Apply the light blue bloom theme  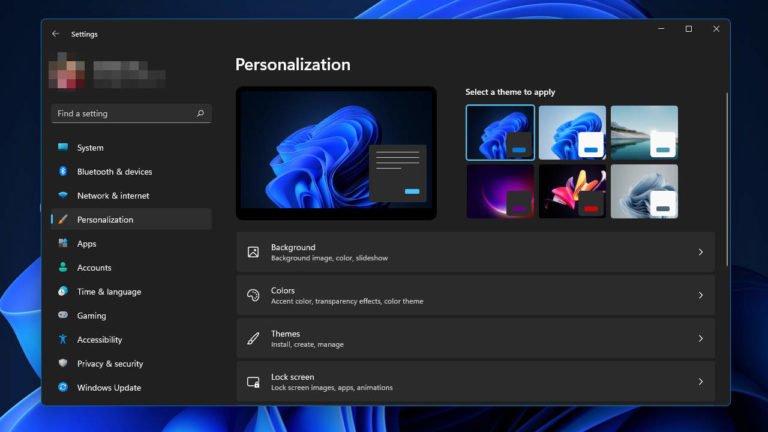coord(572,132)
